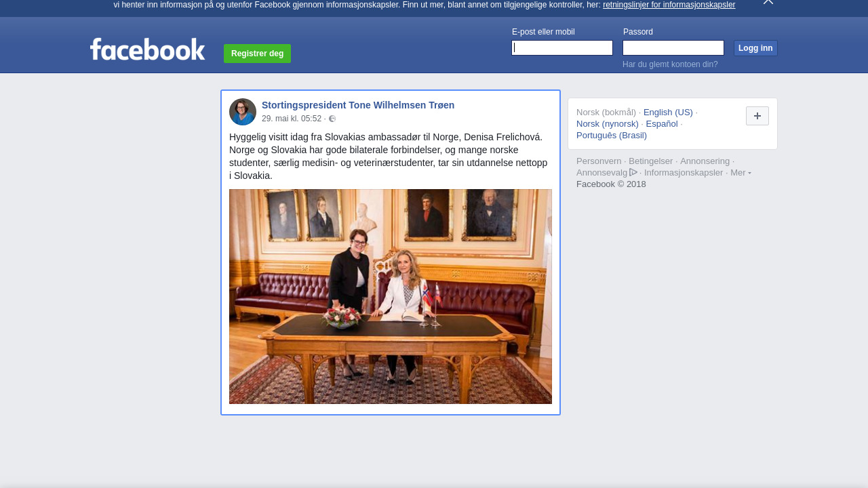Open Tone Wilhelmsen Trøen's profile picture

[243, 112]
